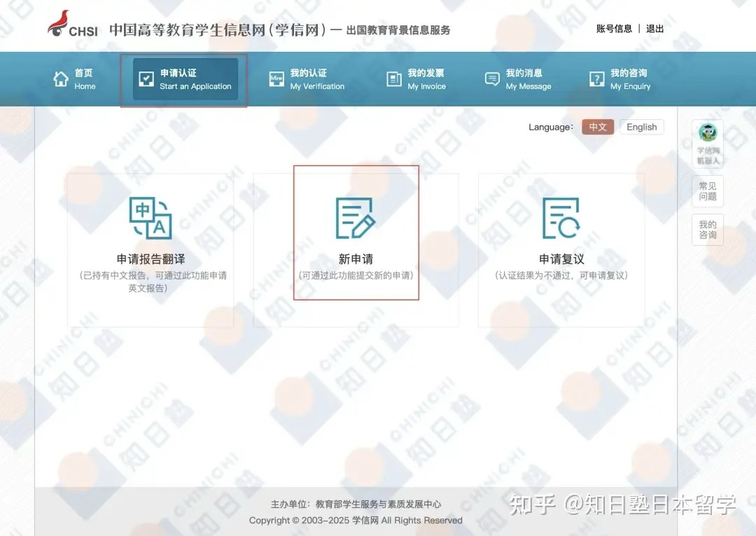
Task: Click the 新申请 pencil document icon
Action: tap(356, 218)
